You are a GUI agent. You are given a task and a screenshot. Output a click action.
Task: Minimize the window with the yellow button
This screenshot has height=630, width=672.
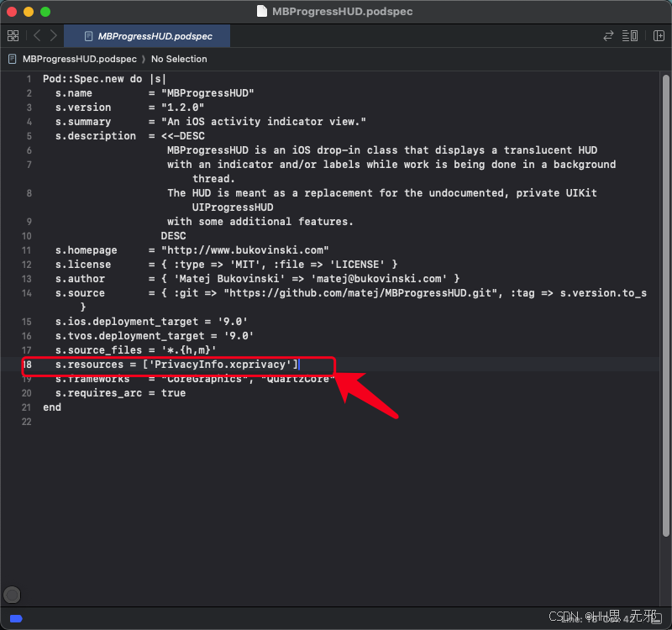(29, 12)
